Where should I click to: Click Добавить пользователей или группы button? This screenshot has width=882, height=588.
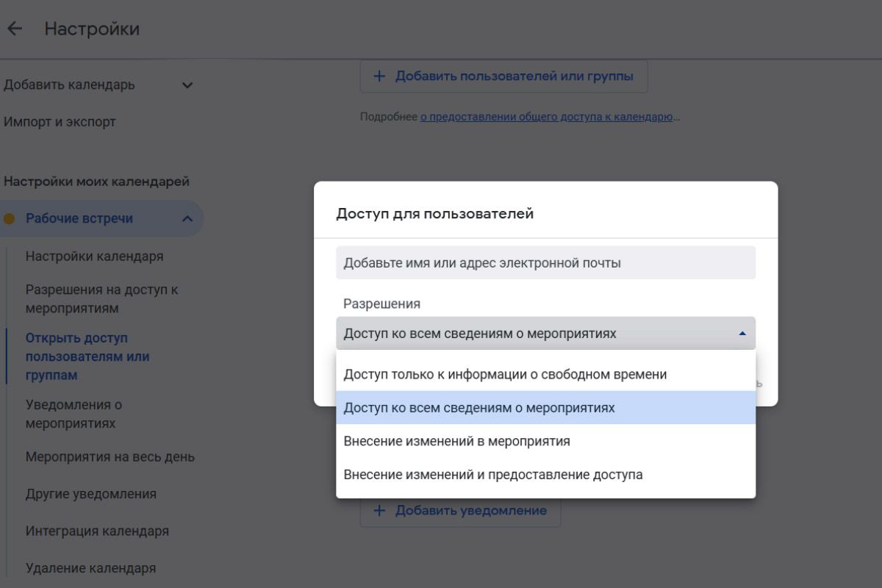(503, 76)
